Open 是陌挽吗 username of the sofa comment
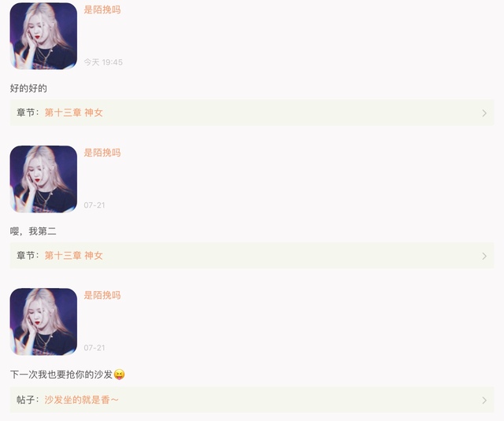504x421 pixels. [102, 295]
